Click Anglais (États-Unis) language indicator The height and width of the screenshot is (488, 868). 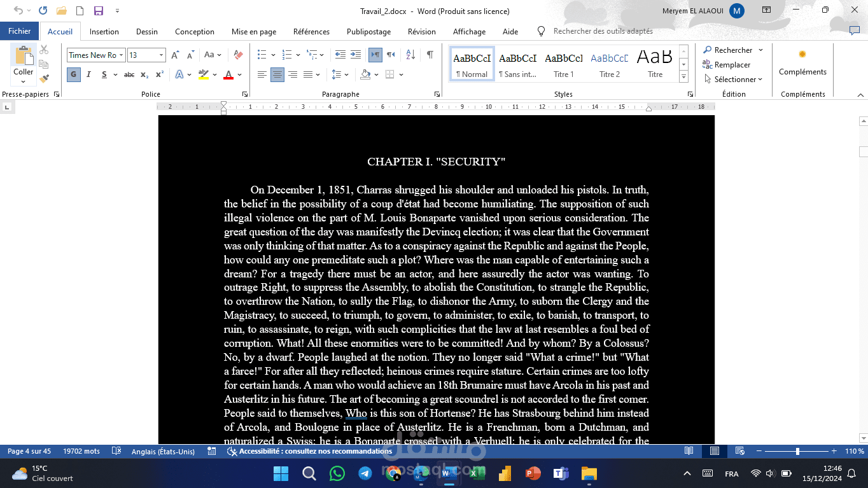(x=163, y=451)
